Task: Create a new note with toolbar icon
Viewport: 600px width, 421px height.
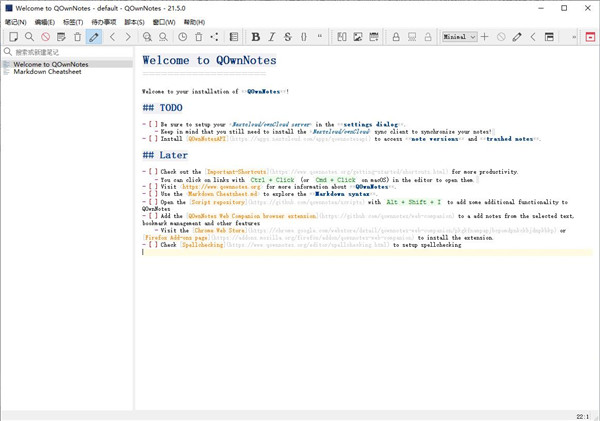Action: click(x=13, y=37)
